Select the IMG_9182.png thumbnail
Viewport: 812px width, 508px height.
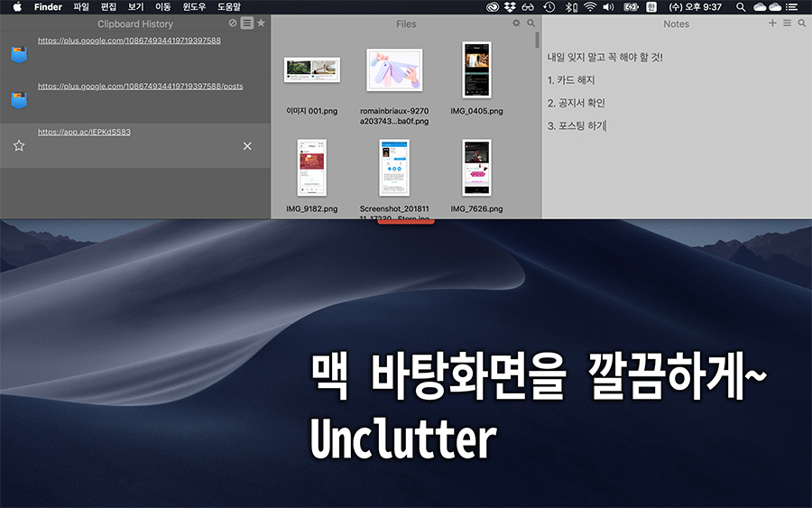(312, 167)
